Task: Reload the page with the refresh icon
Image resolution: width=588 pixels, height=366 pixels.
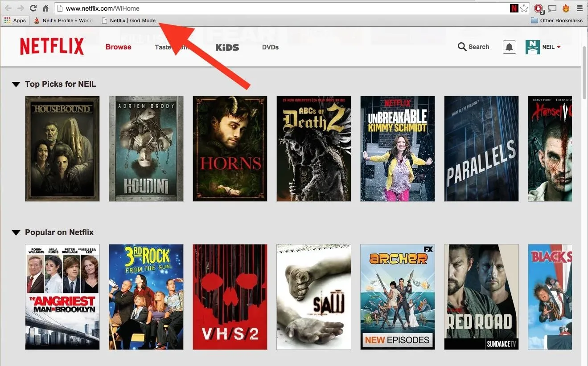Action: point(33,8)
